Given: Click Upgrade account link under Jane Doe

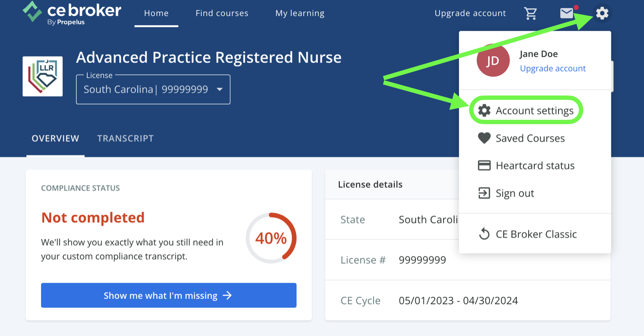Looking at the screenshot, I should 553,69.
